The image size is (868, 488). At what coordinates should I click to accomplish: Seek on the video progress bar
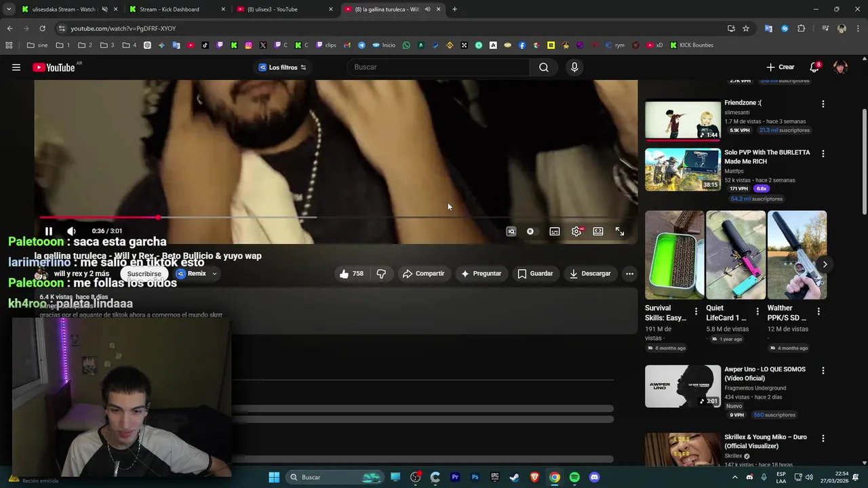coord(336,218)
